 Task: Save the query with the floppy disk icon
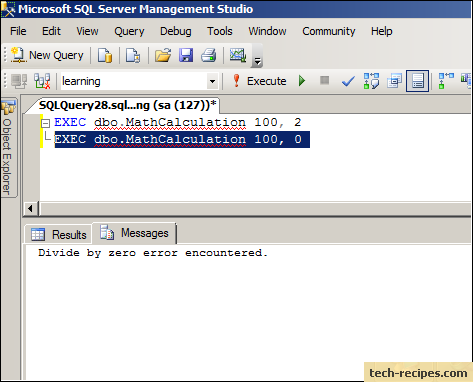tap(186, 55)
